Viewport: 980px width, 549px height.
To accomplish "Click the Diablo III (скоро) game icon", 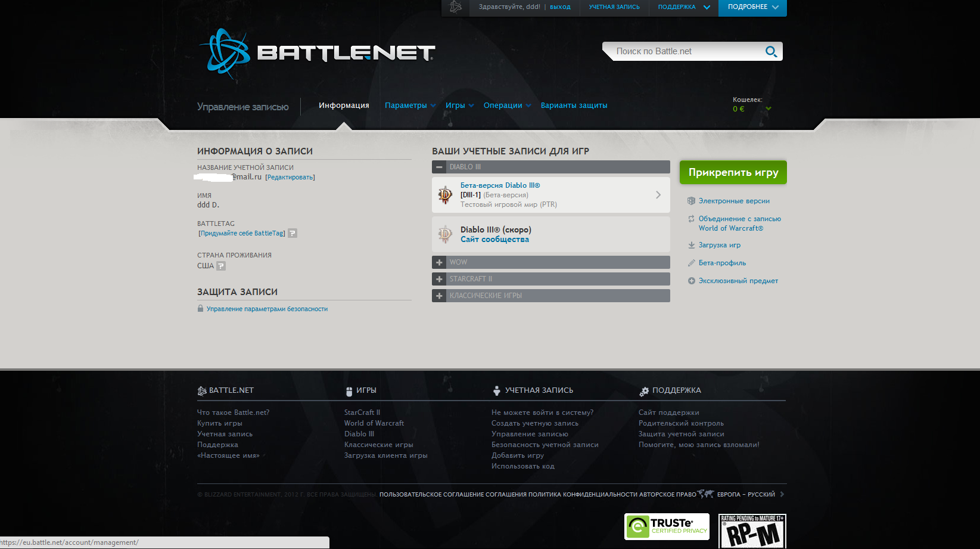I will [445, 234].
